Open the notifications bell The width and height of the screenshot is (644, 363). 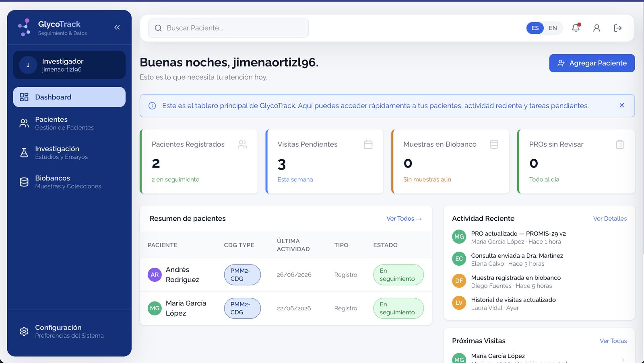pos(576,28)
